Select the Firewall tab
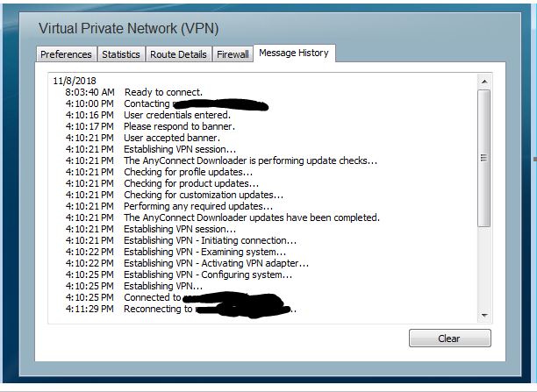 pyautogui.click(x=233, y=54)
